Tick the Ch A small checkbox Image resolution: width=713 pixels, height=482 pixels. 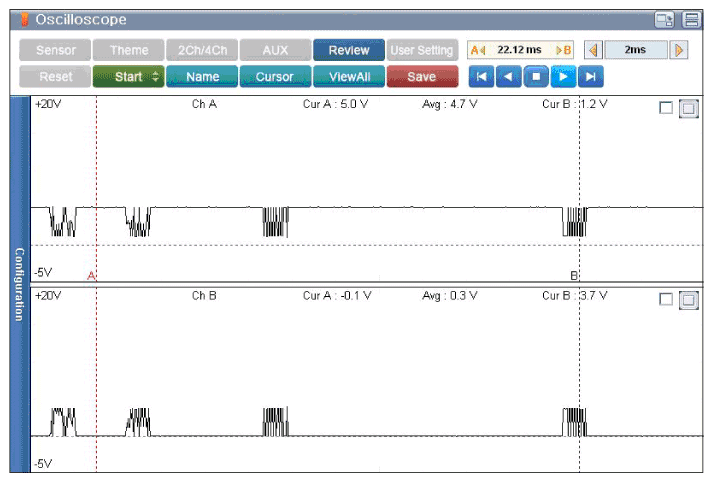[666, 108]
